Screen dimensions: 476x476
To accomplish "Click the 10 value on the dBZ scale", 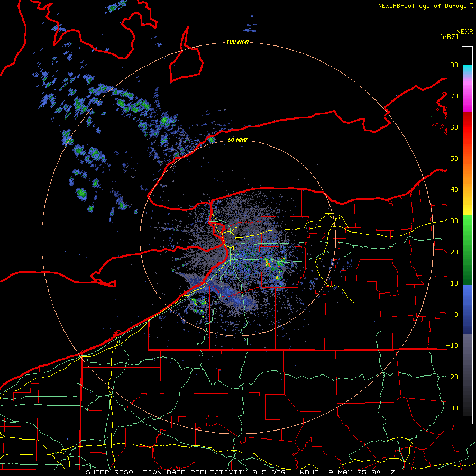I will [x=454, y=283].
